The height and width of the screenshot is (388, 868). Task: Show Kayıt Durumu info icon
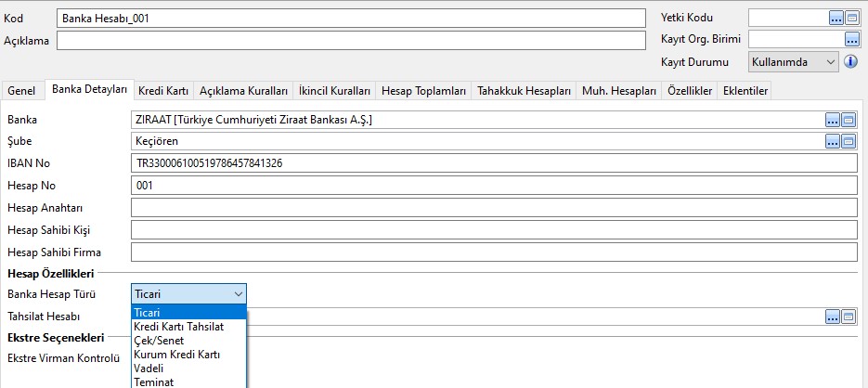pos(851,61)
